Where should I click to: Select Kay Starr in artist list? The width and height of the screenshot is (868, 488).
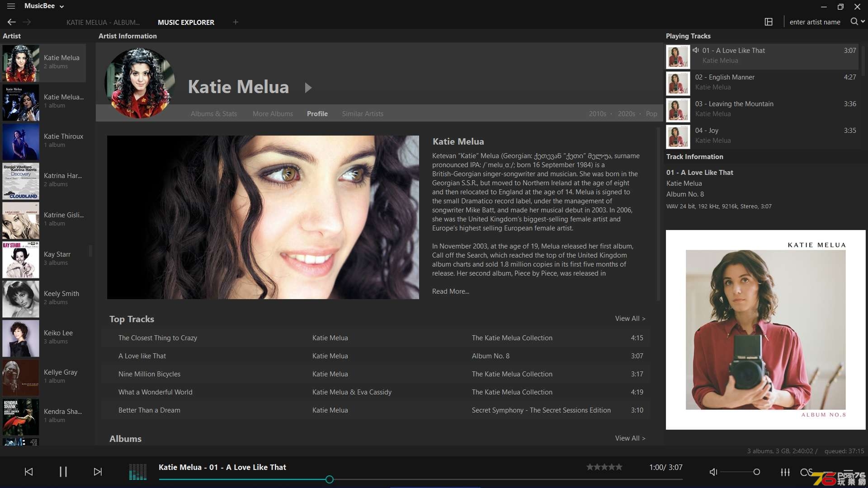pyautogui.click(x=44, y=259)
